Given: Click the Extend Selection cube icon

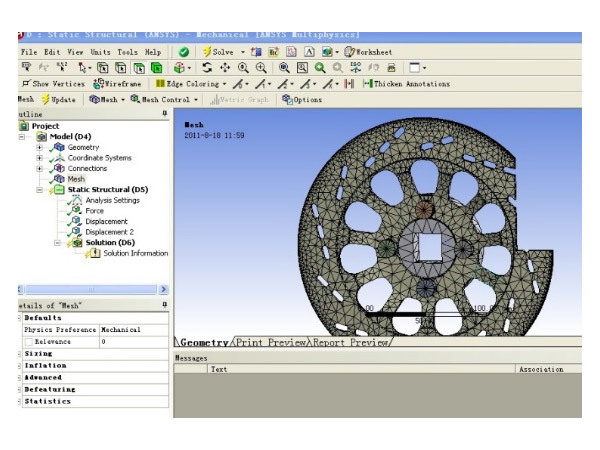Looking at the screenshot, I should coord(179,68).
